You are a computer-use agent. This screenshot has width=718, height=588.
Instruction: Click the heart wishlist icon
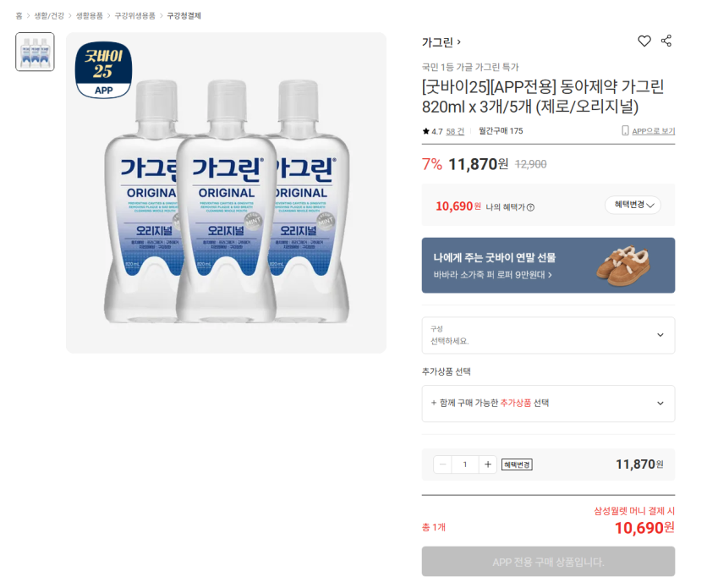coord(644,41)
